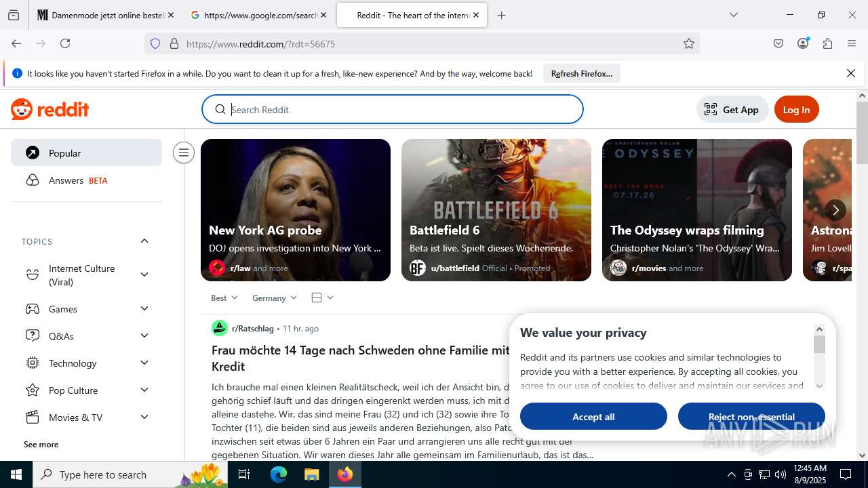868x488 pixels.
Task: Open the Firefox tab list button
Action: [x=14, y=15]
